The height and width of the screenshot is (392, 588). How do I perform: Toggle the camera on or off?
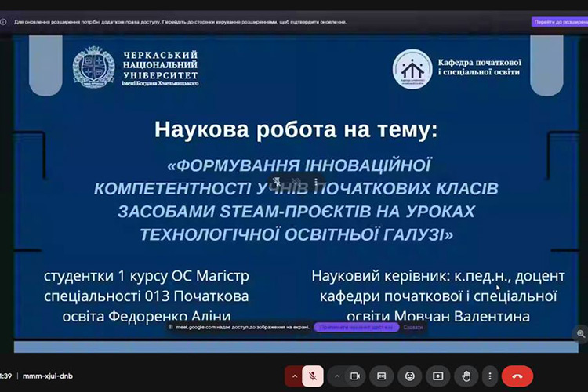pyautogui.click(x=354, y=376)
